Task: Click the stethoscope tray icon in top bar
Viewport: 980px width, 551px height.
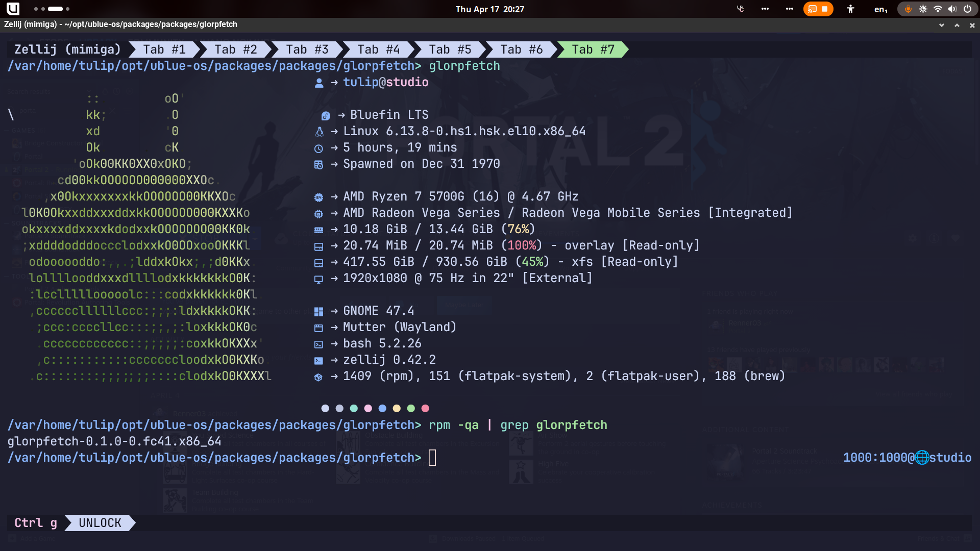Action: [x=741, y=9]
